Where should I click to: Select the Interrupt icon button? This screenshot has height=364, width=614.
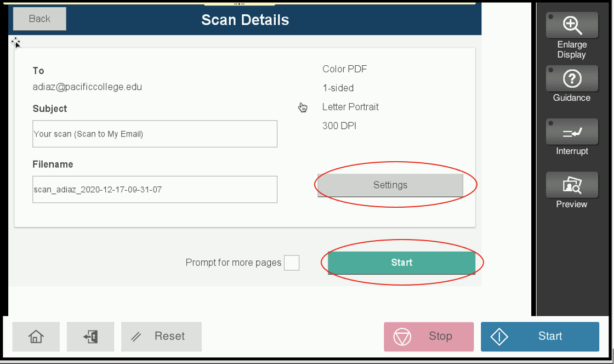click(x=572, y=132)
